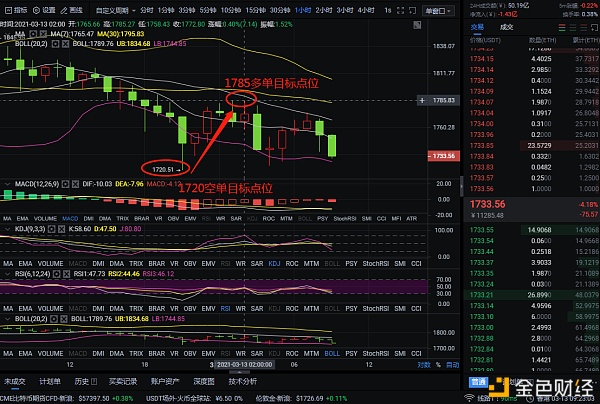The image size is (600, 404).
Task: Collapse the KDJ panel chevron
Action: click(x=7, y=229)
